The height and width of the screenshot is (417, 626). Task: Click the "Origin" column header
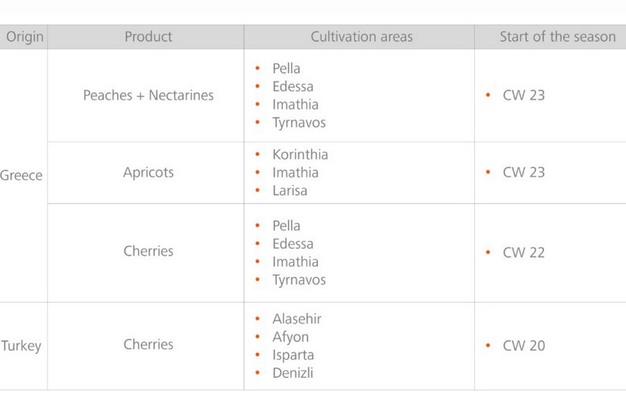(25, 37)
